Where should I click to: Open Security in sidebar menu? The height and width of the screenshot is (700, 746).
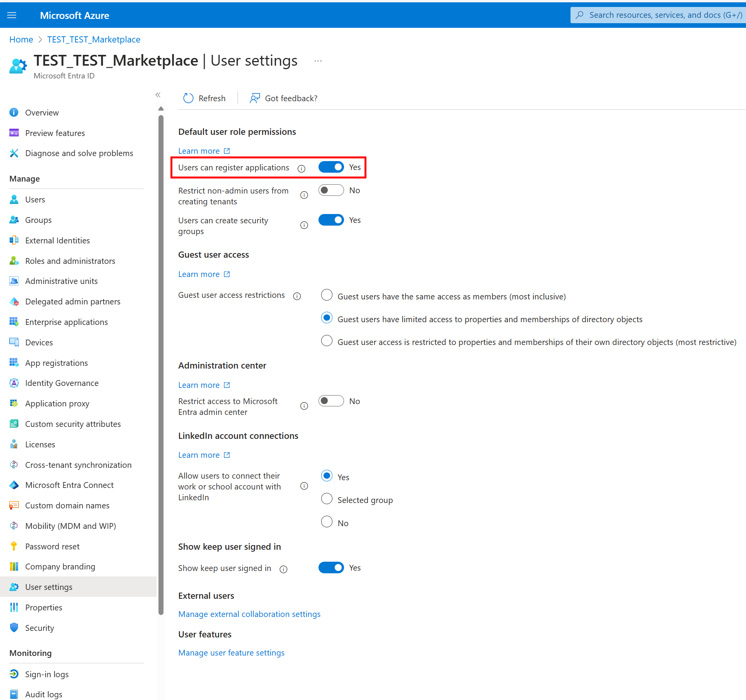pyautogui.click(x=39, y=628)
